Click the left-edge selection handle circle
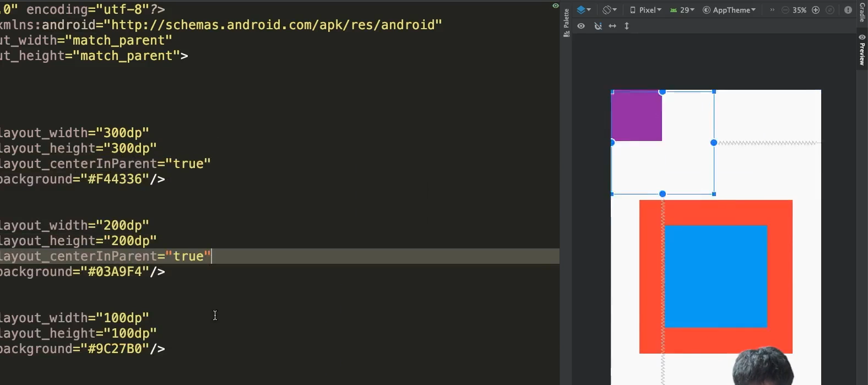868x385 pixels. click(x=612, y=143)
